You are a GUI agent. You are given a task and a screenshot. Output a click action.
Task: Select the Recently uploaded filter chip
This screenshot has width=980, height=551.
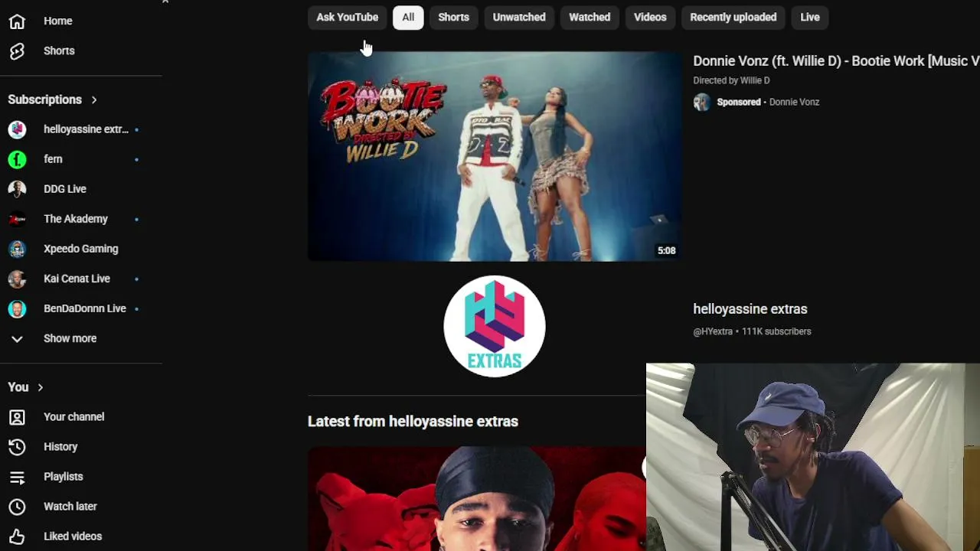(733, 17)
